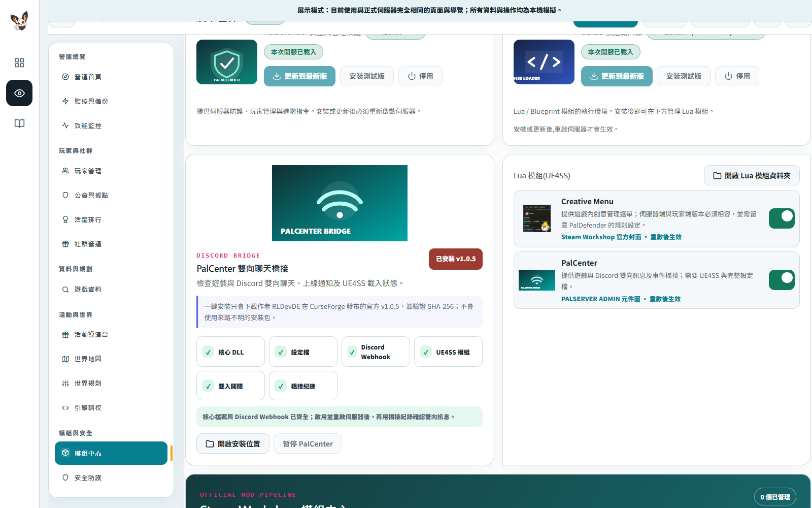Open 公會與據點 page

111,195
